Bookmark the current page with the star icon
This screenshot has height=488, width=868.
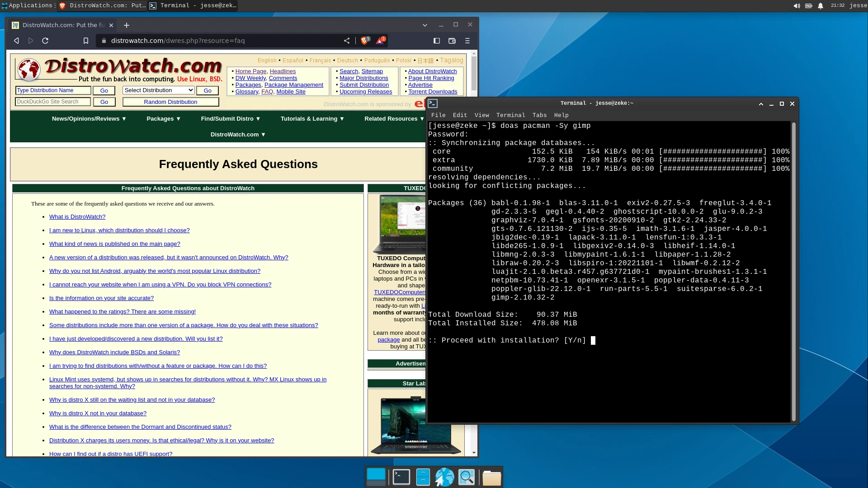86,41
